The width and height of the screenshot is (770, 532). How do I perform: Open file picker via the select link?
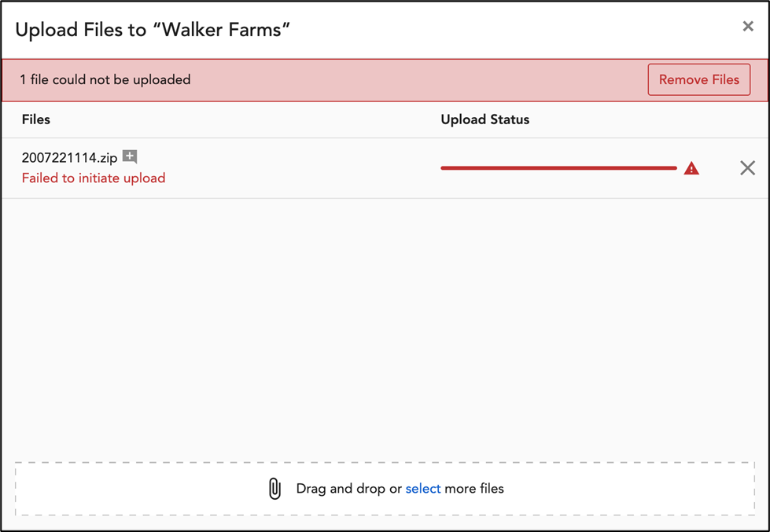tap(423, 489)
